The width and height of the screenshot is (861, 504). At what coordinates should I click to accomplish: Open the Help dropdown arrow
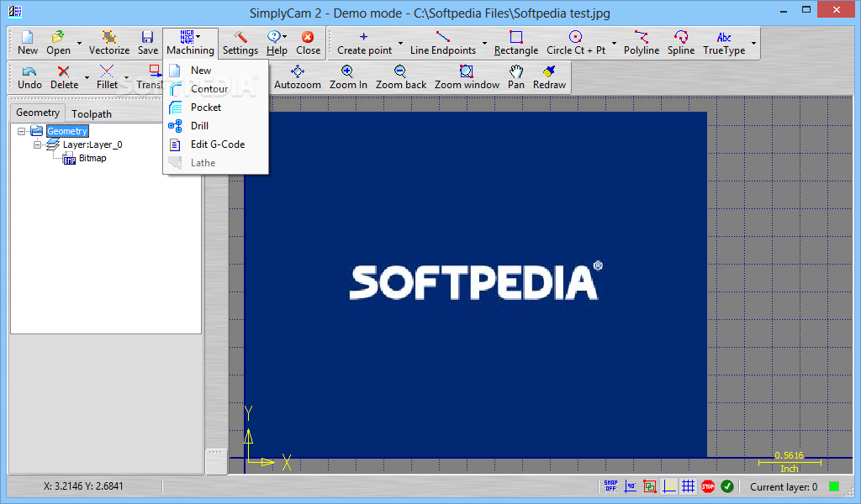(x=284, y=37)
